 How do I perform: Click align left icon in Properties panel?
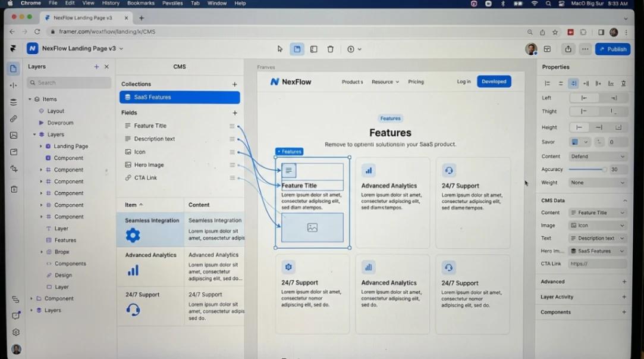[547, 83]
